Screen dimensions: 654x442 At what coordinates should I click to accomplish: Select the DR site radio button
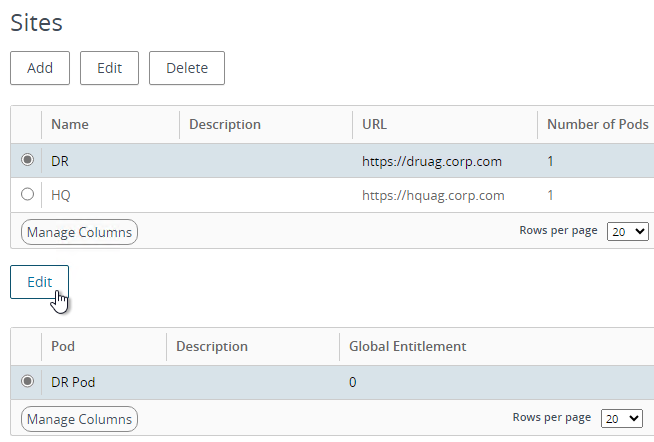coord(28,160)
